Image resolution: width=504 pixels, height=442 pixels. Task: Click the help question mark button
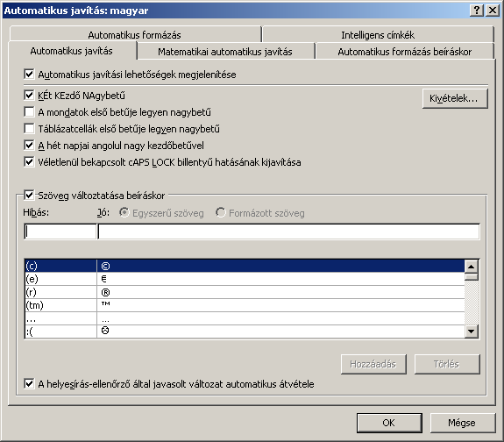477,11
